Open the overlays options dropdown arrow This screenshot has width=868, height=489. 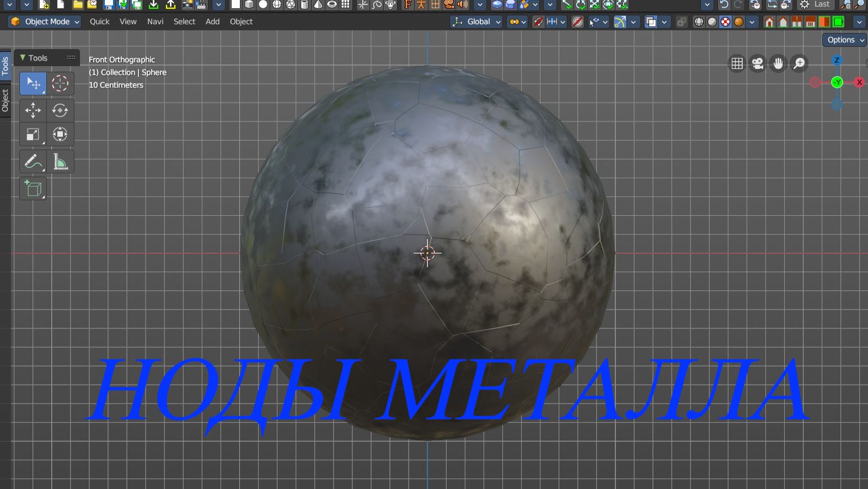[x=665, y=22]
